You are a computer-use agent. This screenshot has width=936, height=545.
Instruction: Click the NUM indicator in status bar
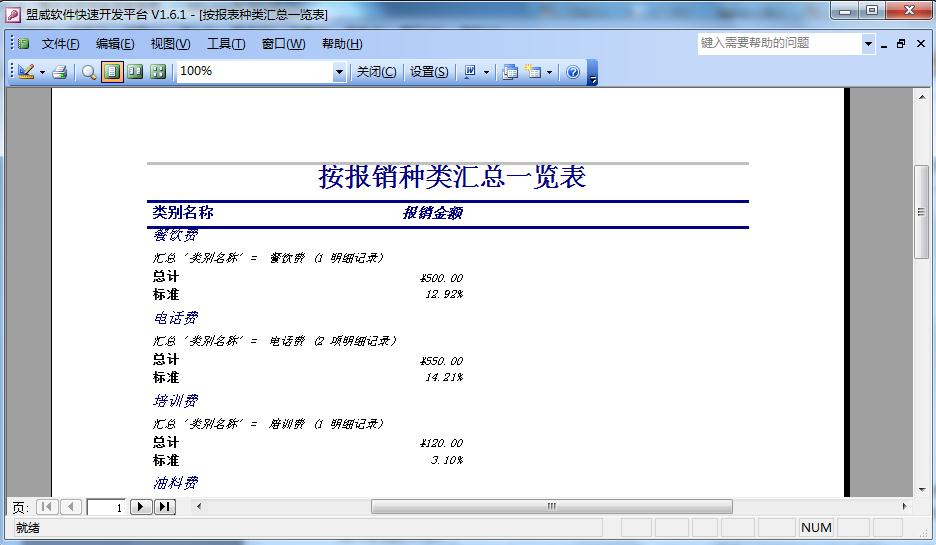(816, 528)
